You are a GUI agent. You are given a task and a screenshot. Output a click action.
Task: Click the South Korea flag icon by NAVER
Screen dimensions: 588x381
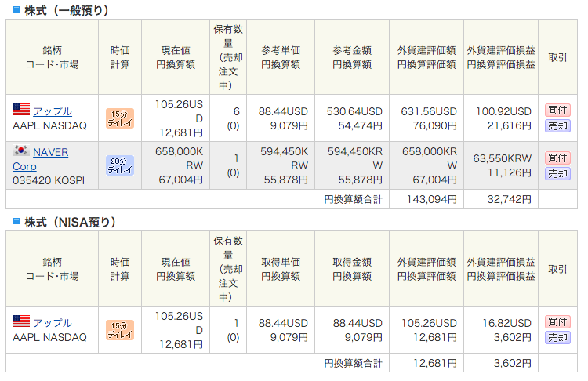coord(21,151)
